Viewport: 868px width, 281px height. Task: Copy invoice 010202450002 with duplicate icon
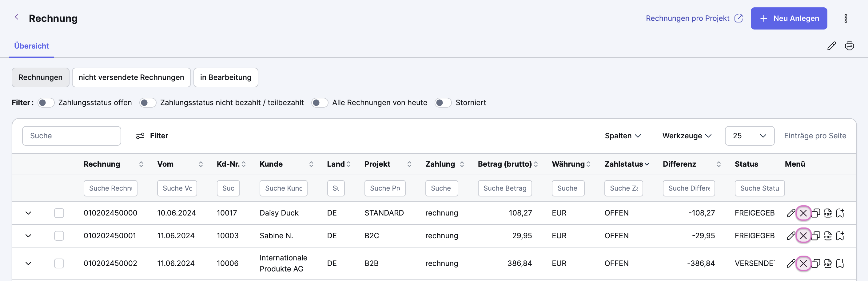click(x=815, y=263)
